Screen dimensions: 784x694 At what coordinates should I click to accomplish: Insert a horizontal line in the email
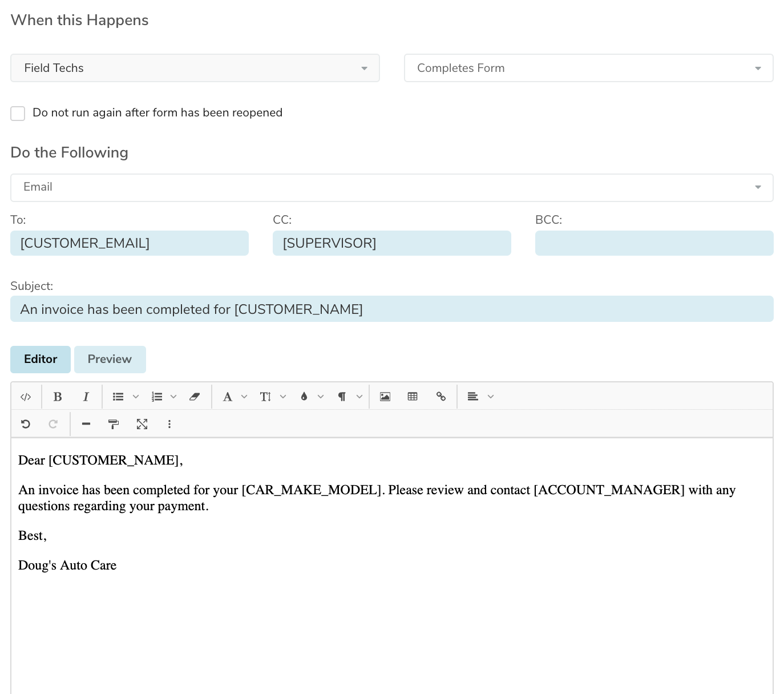point(86,423)
